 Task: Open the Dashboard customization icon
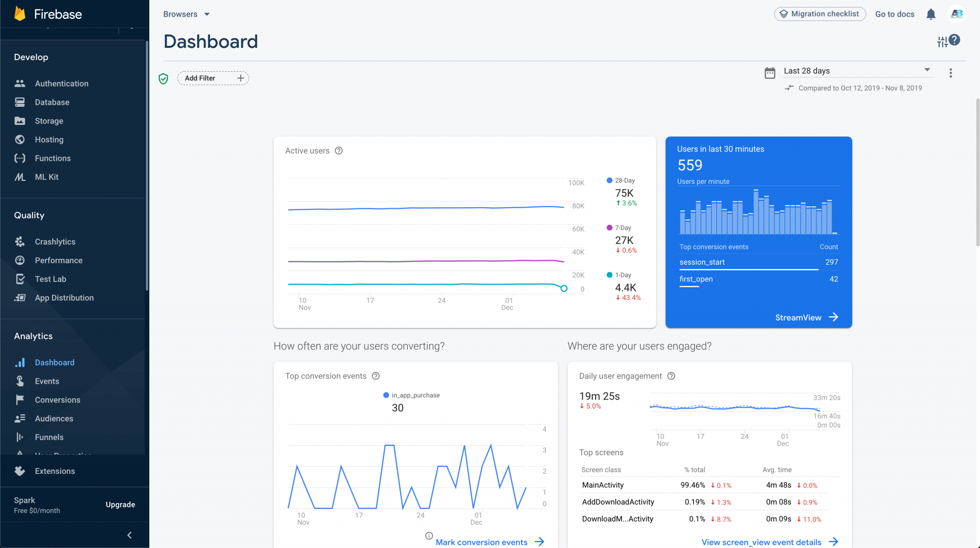pyautogui.click(x=943, y=42)
